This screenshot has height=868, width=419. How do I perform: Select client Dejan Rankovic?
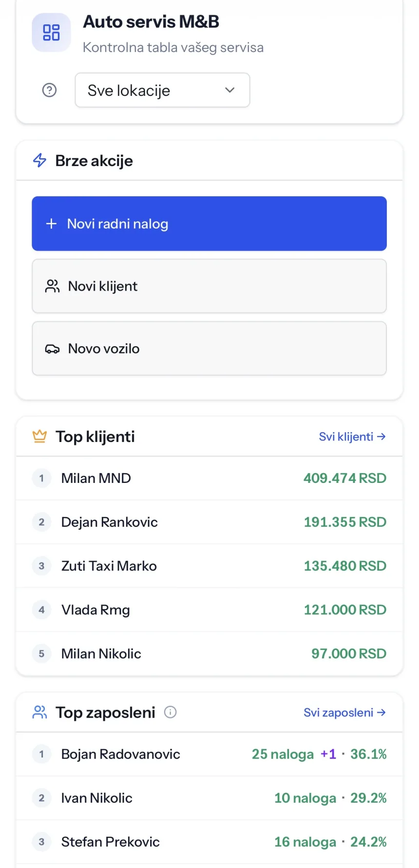click(110, 522)
